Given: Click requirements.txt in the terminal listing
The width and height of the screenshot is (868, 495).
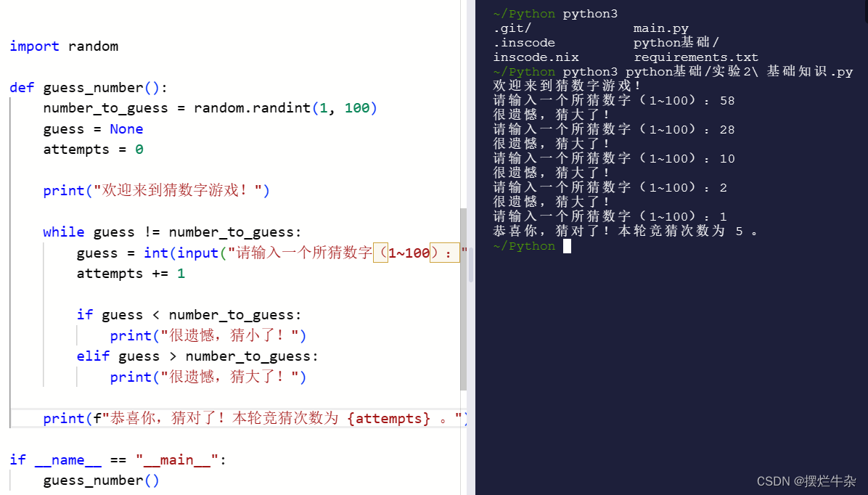Looking at the screenshot, I should (x=696, y=57).
